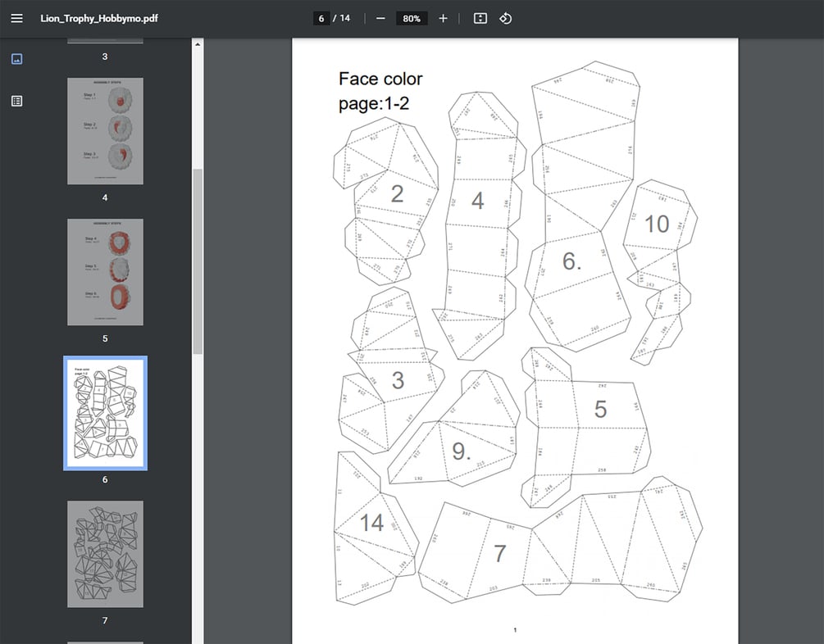Click the thumbnail label '6'
This screenshot has height=644, width=824.
[x=105, y=479]
